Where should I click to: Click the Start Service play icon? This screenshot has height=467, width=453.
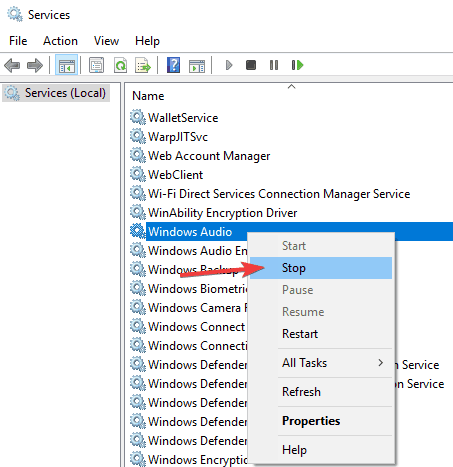pos(229,65)
